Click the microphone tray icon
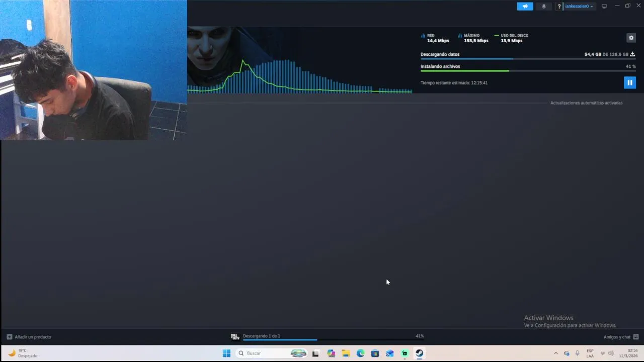This screenshot has height=362, width=644. point(577,353)
